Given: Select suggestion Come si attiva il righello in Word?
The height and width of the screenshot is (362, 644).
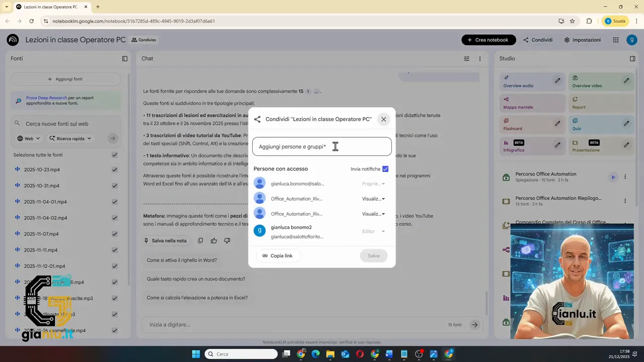Looking at the screenshot, I should (182, 260).
